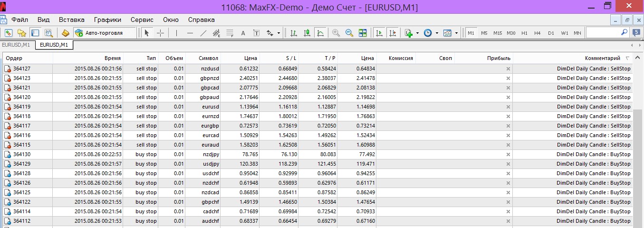Select the M30 timeframe

pos(511,33)
